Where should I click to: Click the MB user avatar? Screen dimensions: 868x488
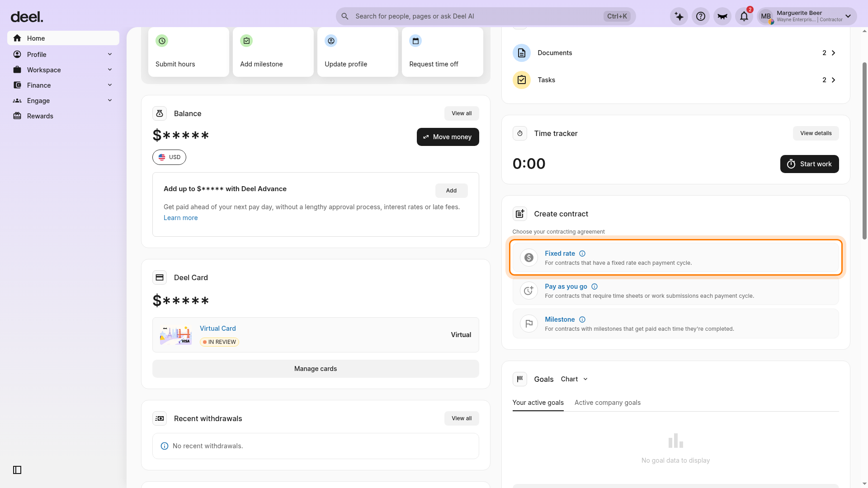[766, 16]
